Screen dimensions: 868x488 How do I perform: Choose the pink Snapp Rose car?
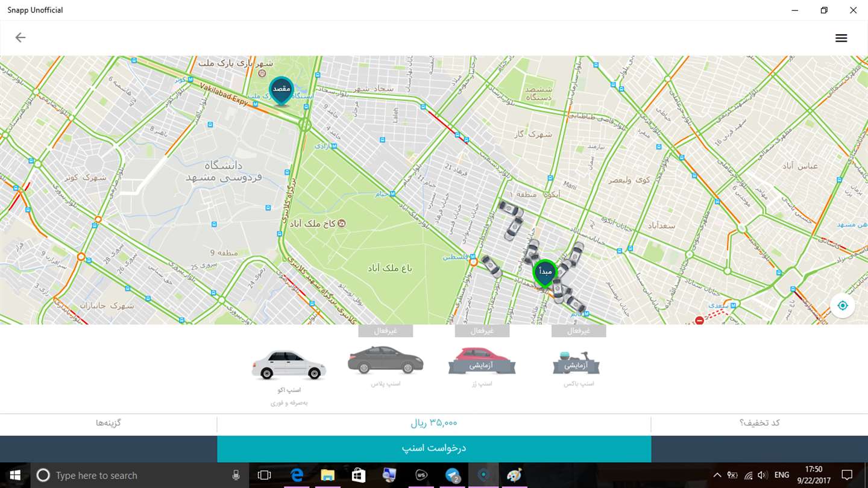(x=482, y=360)
